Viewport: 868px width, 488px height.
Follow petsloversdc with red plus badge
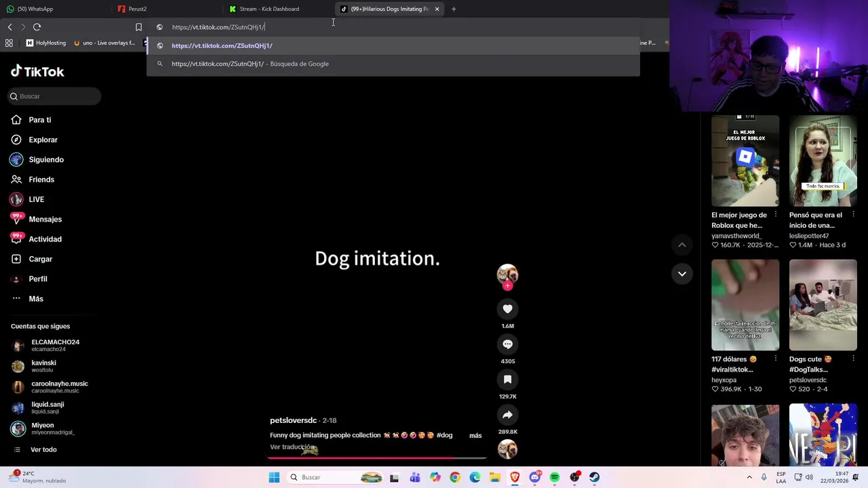click(507, 285)
